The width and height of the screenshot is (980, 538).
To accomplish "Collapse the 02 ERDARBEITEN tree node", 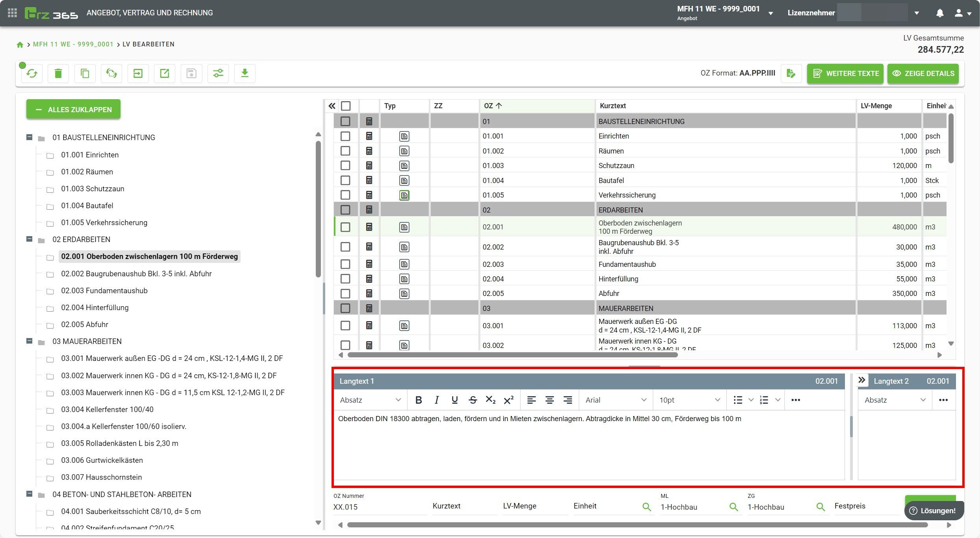I will [x=29, y=239].
